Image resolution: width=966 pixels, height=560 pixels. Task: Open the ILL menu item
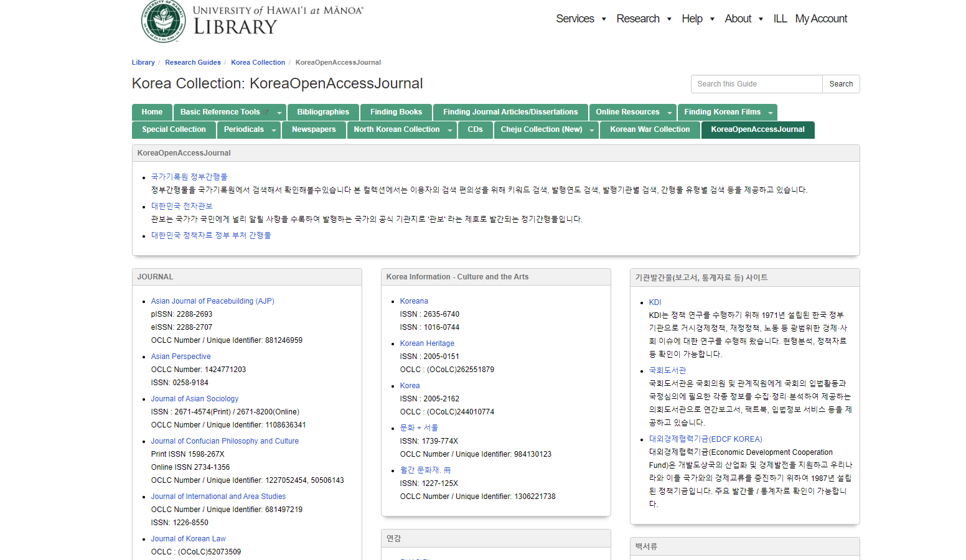tap(780, 19)
